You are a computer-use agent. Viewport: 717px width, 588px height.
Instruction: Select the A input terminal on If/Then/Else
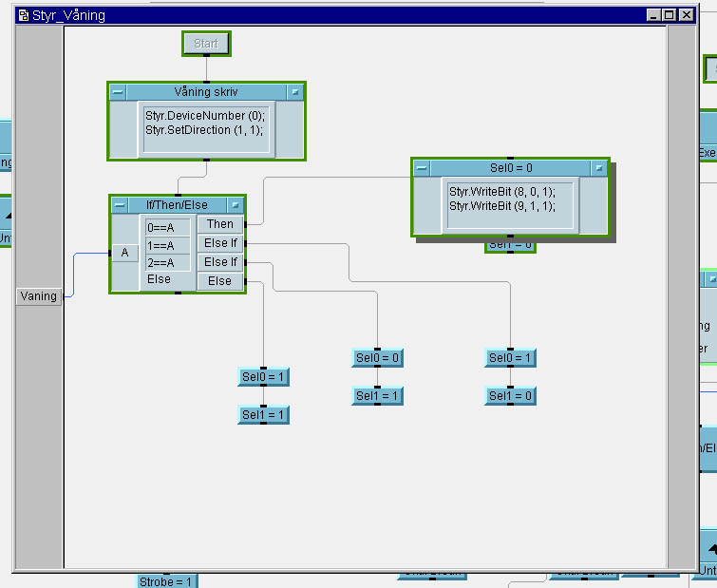point(124,253)
